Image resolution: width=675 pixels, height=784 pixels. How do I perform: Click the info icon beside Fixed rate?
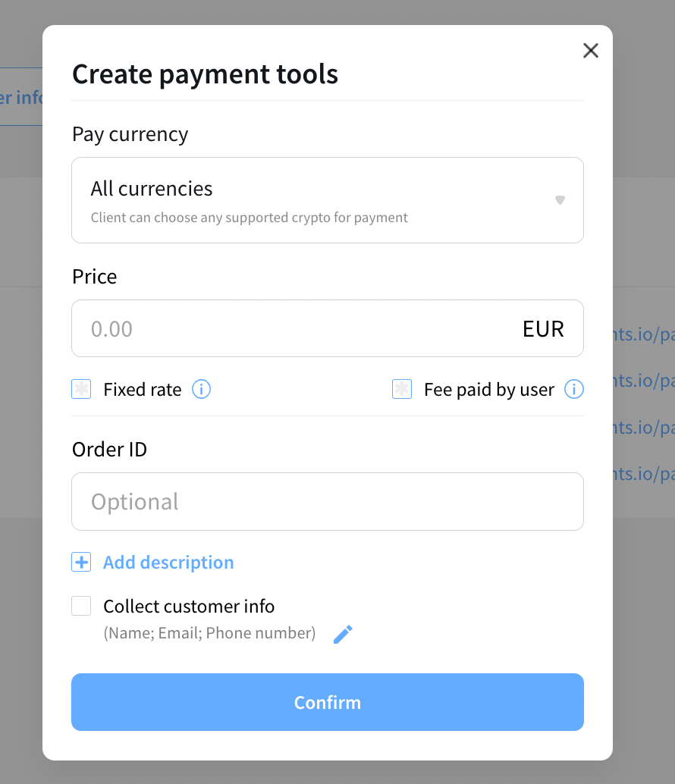pos(201,390)
